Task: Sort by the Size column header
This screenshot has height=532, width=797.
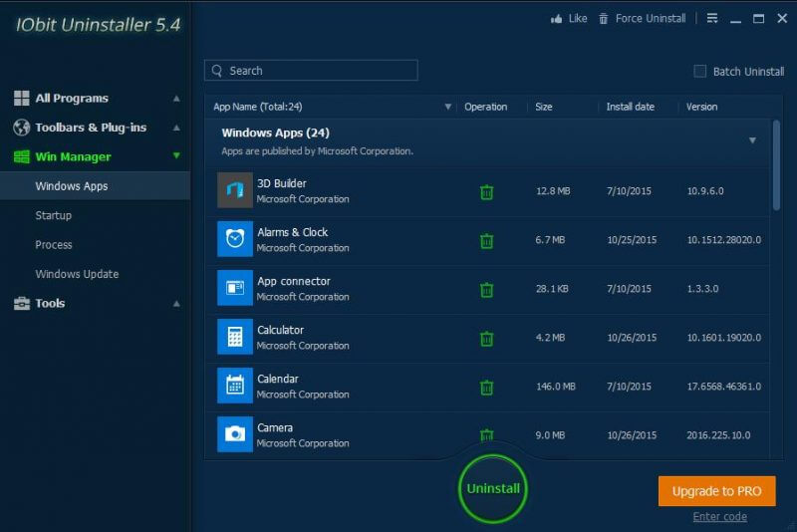Action: [x=543, y=107]
